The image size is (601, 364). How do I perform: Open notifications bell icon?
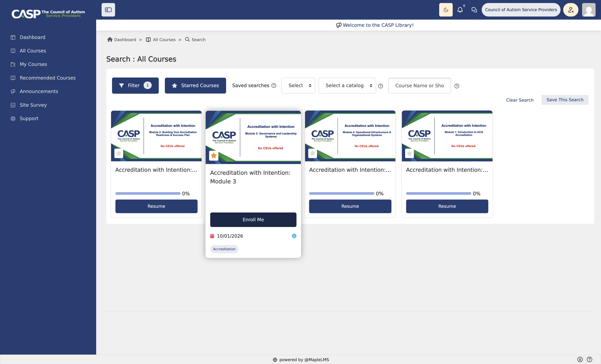coord(460,10)
